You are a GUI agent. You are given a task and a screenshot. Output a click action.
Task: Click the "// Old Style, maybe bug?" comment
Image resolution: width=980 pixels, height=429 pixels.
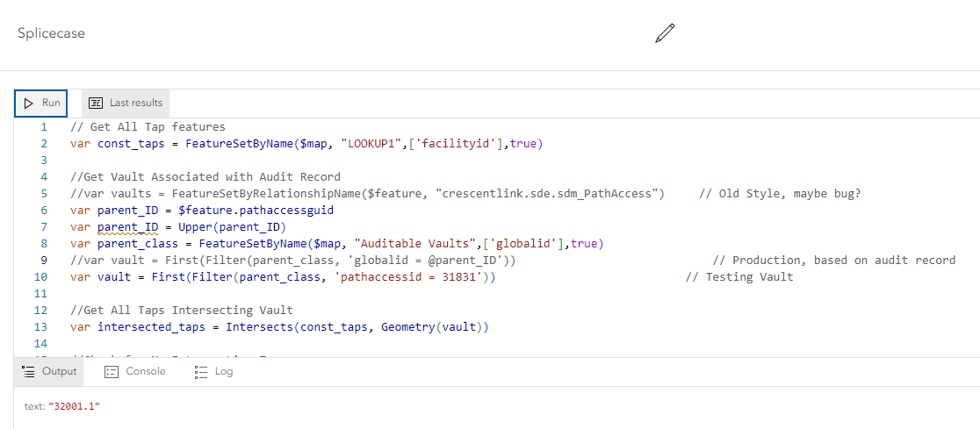(780, 194)
